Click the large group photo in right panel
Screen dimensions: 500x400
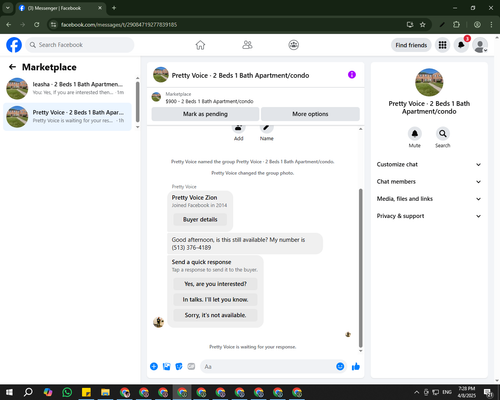click(x=429, y=82)
